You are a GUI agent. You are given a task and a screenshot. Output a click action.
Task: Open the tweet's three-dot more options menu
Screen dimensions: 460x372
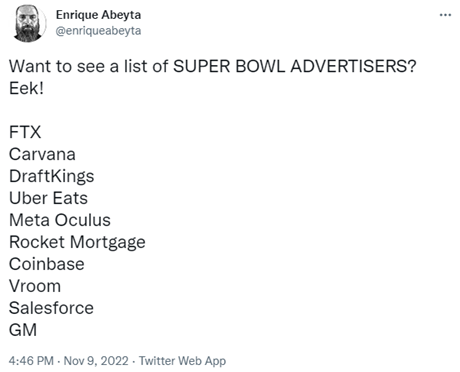pyautogui.click(x=445, y=15)
